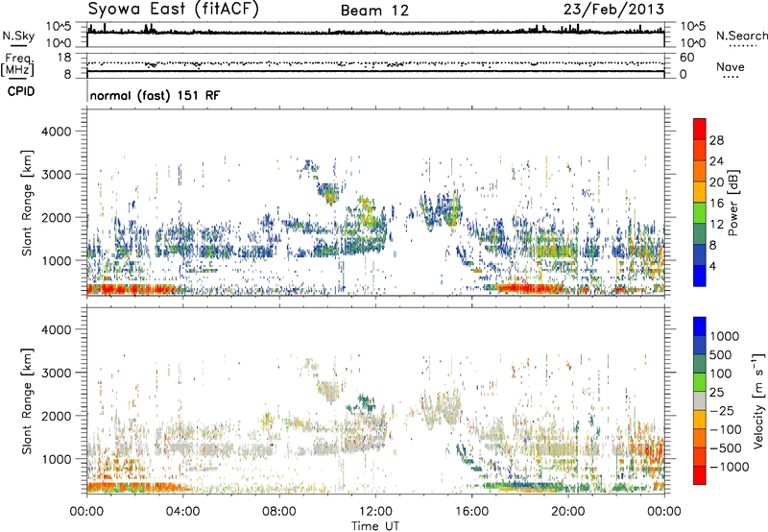768x532 pixels.
Task: Select the 'Velocity [m s-1]' colorbar title
Action: click(x=758, y=400)
